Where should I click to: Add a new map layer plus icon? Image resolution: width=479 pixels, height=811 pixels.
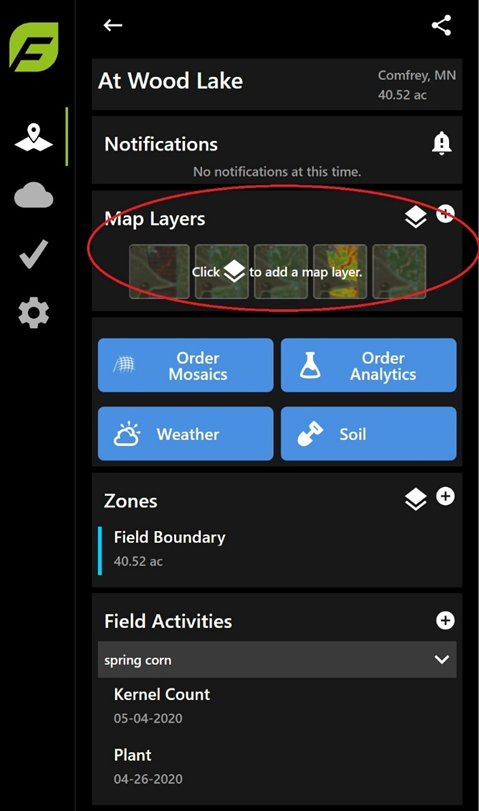pos(445,214)
